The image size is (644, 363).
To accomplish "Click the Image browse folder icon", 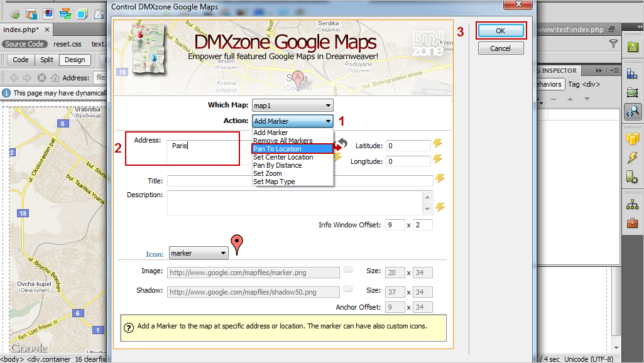I will [x=348, y=269].
